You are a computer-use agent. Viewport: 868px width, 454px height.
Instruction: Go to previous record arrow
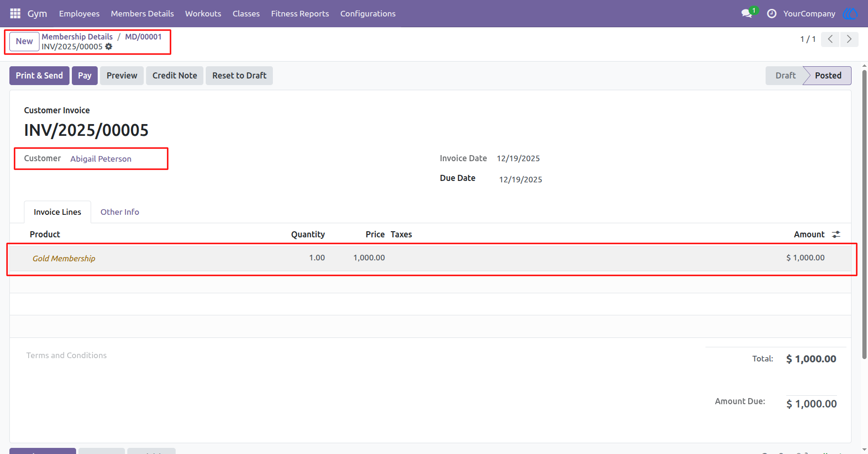click(830, 39)
